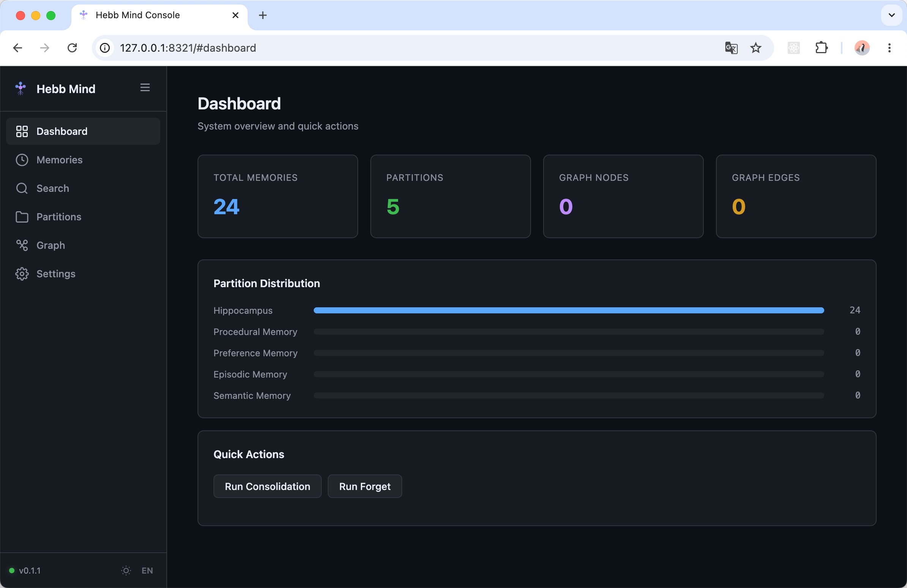This screenshot has width=907, height=588.
Task: Click the Hippocampus partition label
Action: [243, 311]
